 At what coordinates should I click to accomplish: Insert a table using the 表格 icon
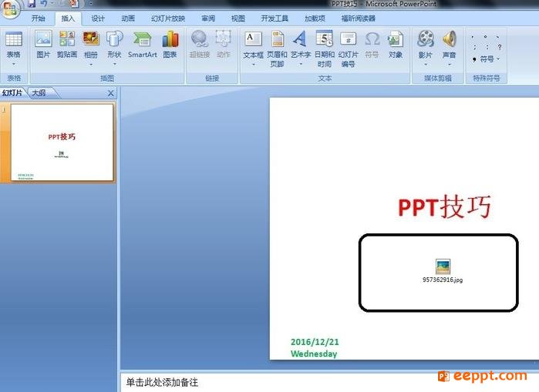coord(14,48)
